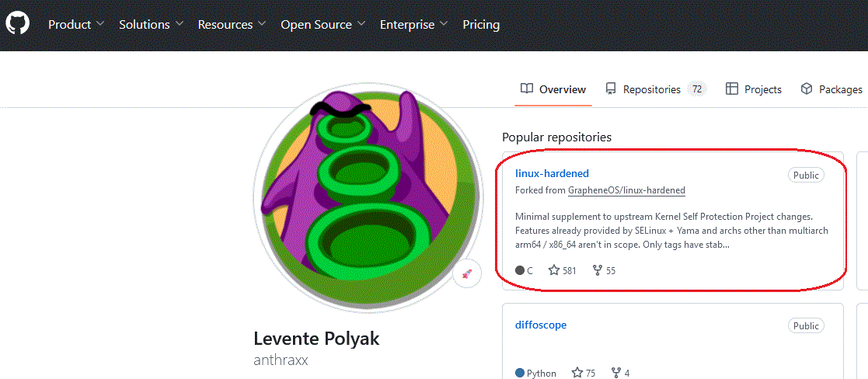Click the profile avatar image

tap(368, 197)
